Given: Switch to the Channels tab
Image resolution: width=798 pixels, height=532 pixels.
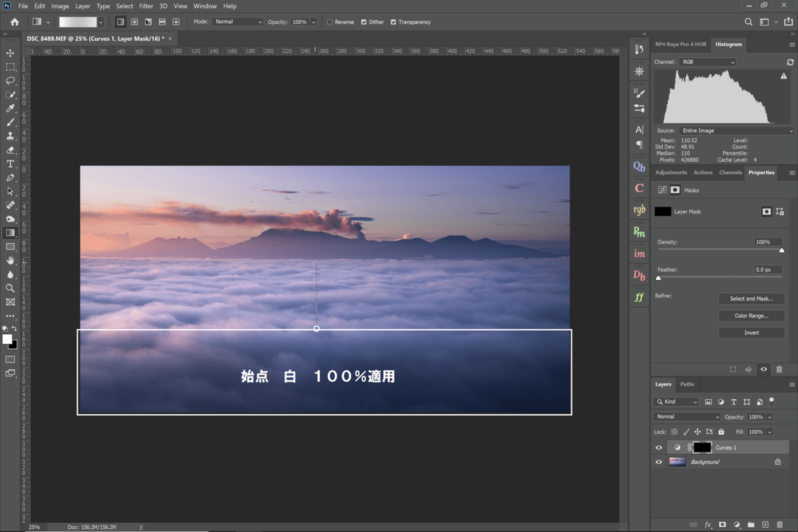Looking at the screenshot, I should pos(730,172).
